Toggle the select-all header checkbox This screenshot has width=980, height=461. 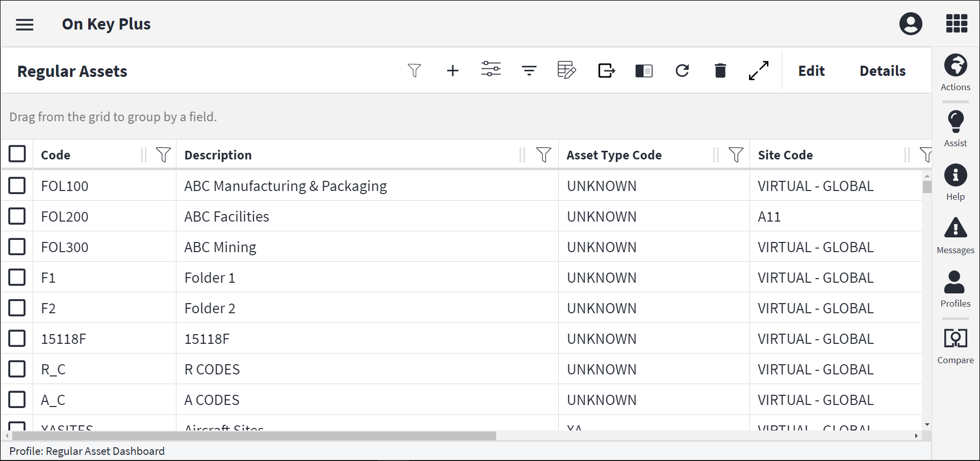pos(17,154)
